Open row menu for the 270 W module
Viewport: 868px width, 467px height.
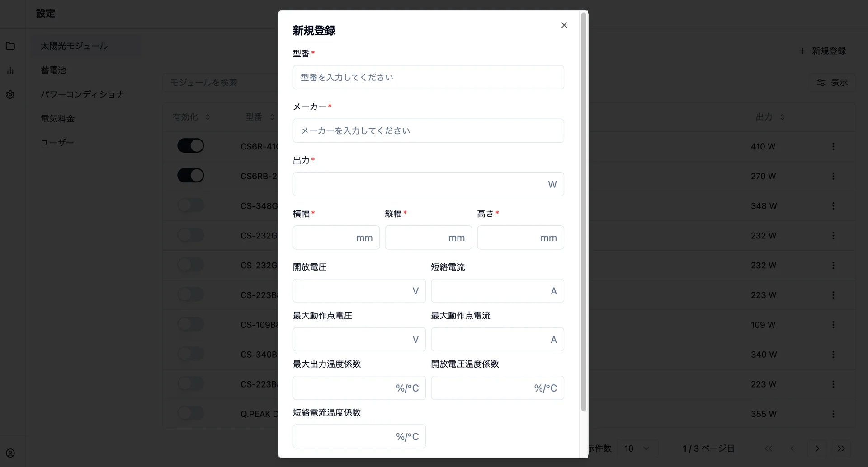pyautogui.click(x=833, y=176)
